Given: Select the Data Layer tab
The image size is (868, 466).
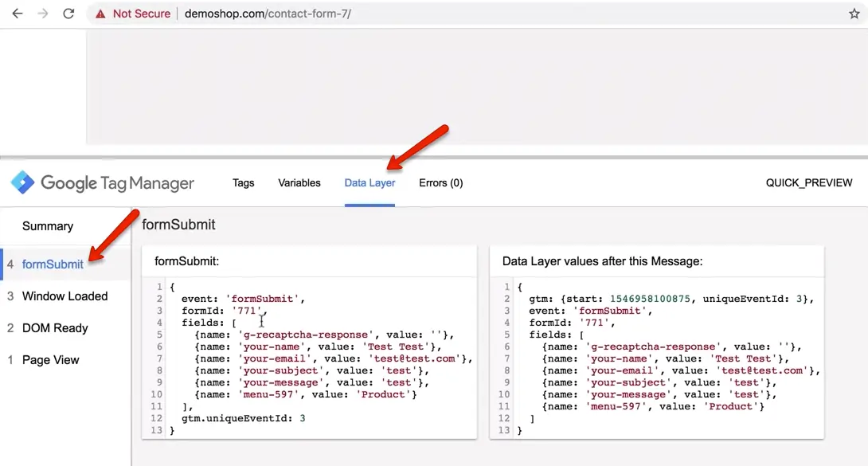Looking at the screenshot, I should pyautogui.click(x=369, y=182).
